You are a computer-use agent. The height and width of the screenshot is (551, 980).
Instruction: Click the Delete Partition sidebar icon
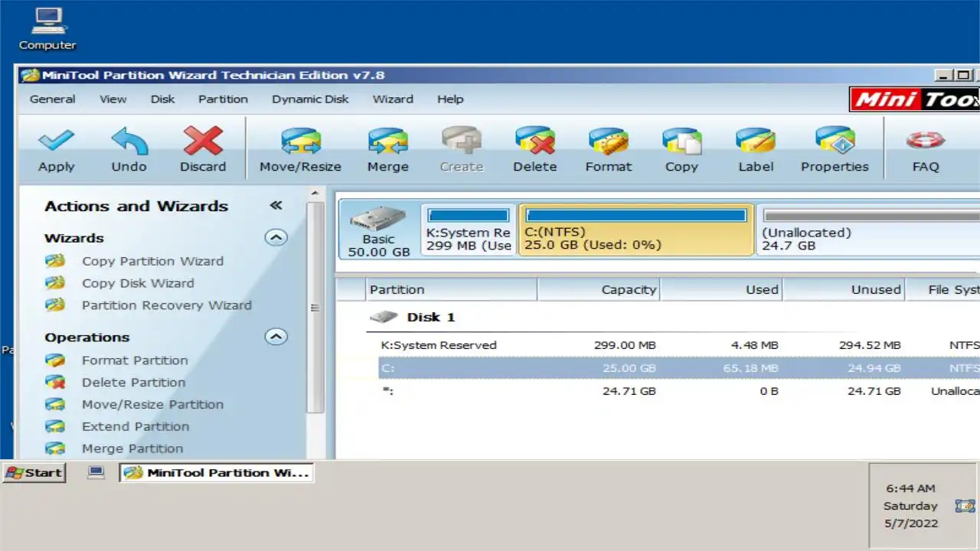pos(54,383)
